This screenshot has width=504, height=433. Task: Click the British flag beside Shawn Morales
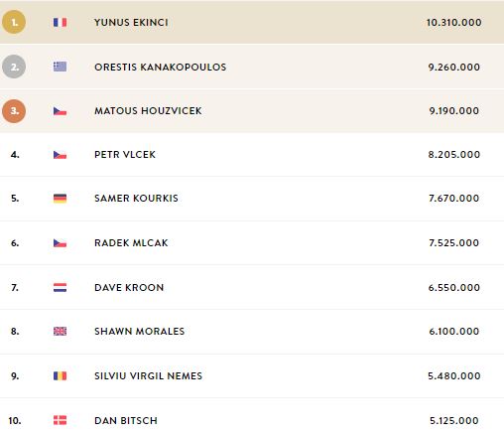pyautogui.click(x=60, y=331)
